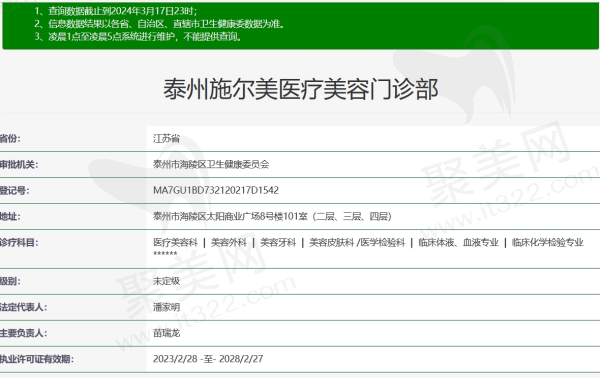Click the 级别 label
The width and height of the screenshot is (600, 378).
point(10,281)
